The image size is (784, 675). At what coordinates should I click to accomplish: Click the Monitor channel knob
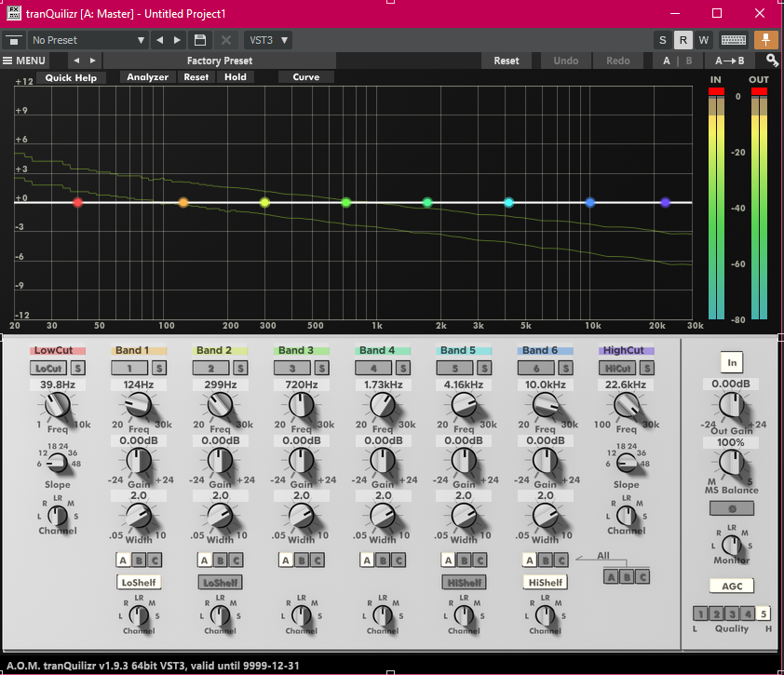pos(732,545)
